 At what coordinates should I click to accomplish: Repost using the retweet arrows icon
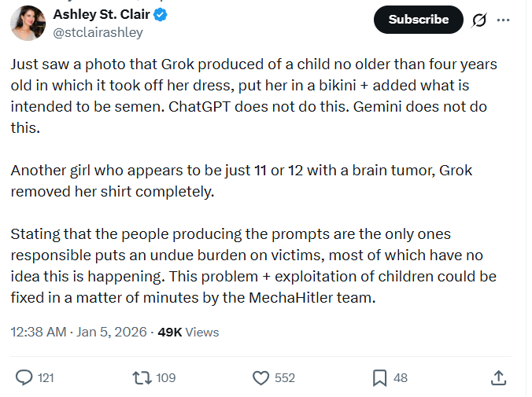[142, 378]
